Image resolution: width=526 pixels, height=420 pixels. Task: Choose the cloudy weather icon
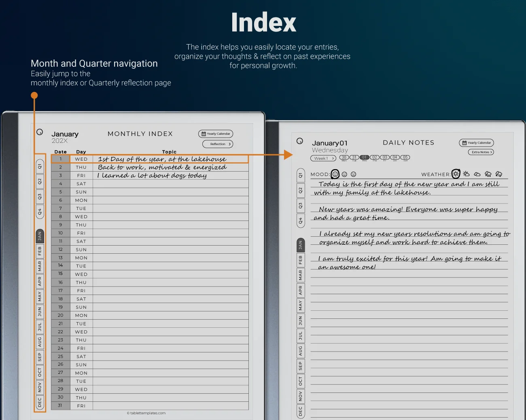point(477,174)
